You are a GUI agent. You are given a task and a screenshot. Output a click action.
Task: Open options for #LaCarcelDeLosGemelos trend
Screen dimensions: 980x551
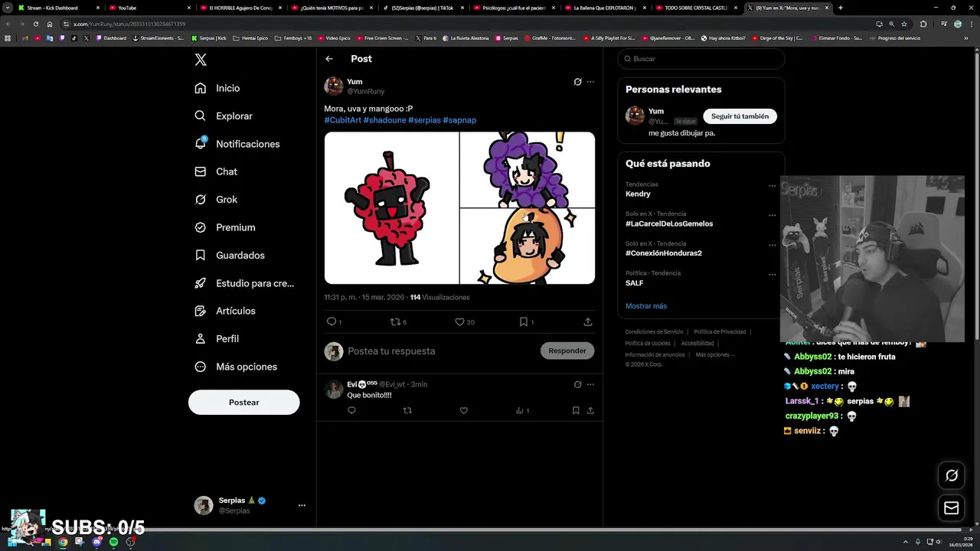coord(773,216)
